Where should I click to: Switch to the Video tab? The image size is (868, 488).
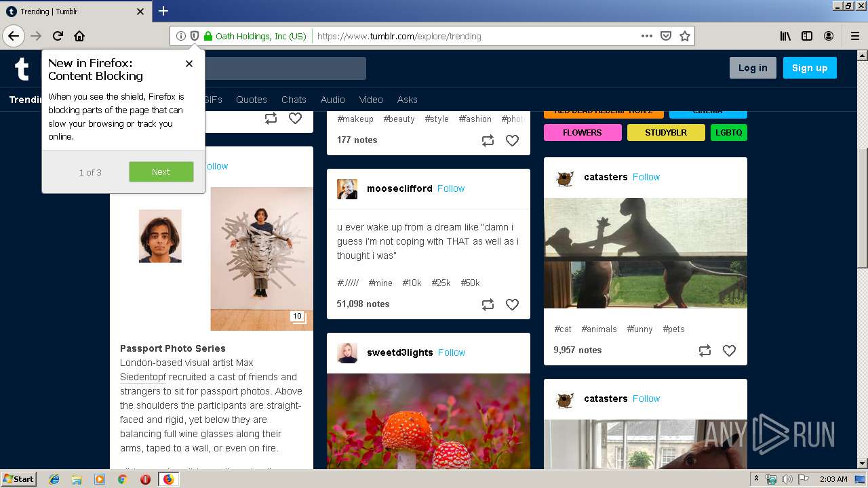[x=371, y=100]
